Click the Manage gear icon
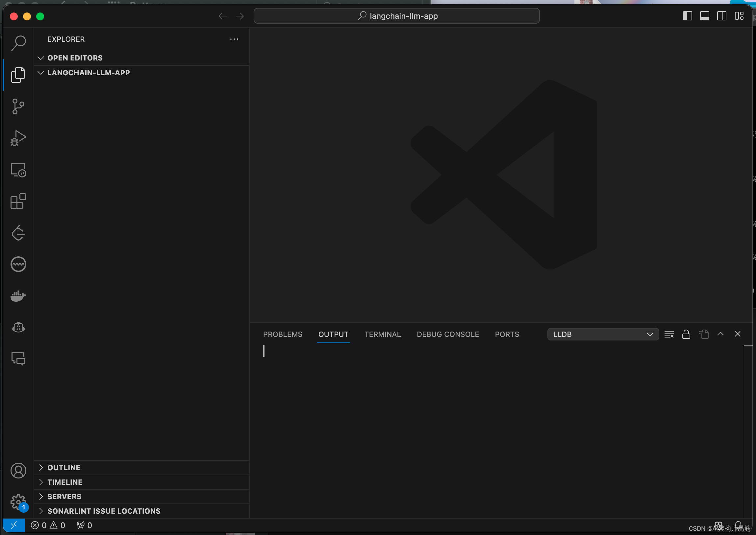 tap(18, 502)
